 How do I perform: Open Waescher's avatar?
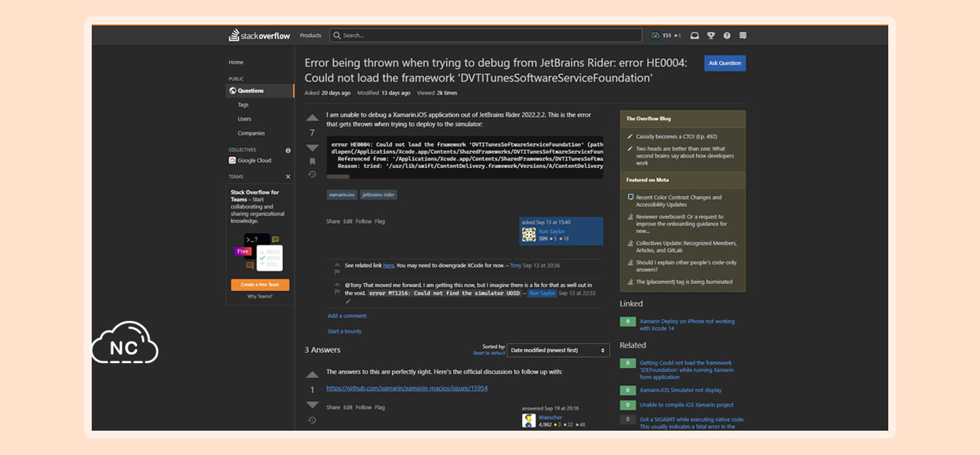pyautogui.click(x=529, y=420)
